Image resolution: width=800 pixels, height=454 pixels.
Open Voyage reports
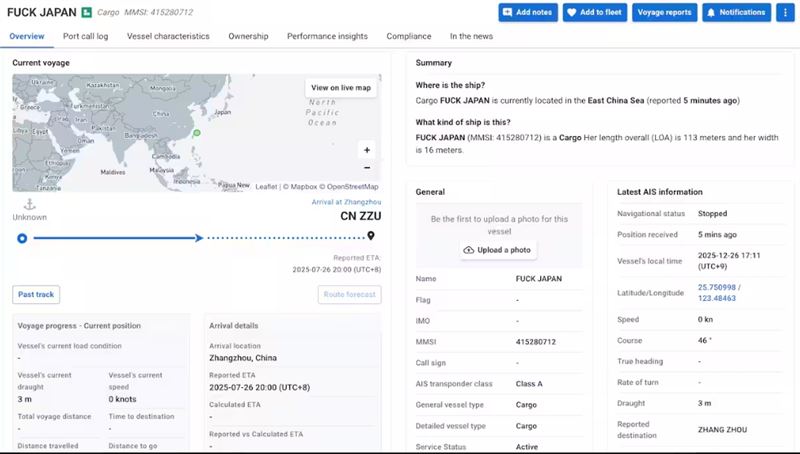[664, 12]
